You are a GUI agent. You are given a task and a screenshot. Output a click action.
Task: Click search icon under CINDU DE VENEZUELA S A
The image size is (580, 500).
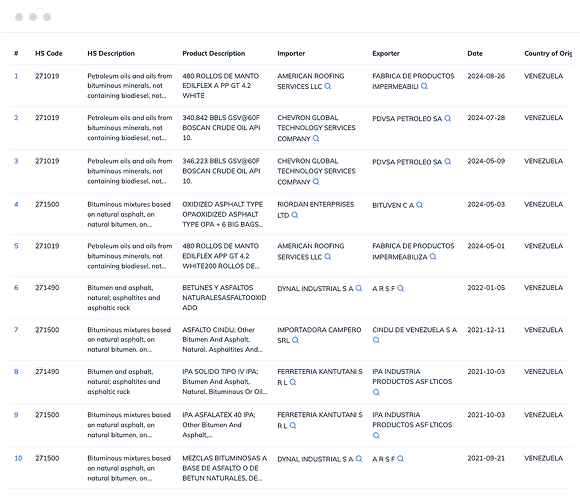(376, 340)
